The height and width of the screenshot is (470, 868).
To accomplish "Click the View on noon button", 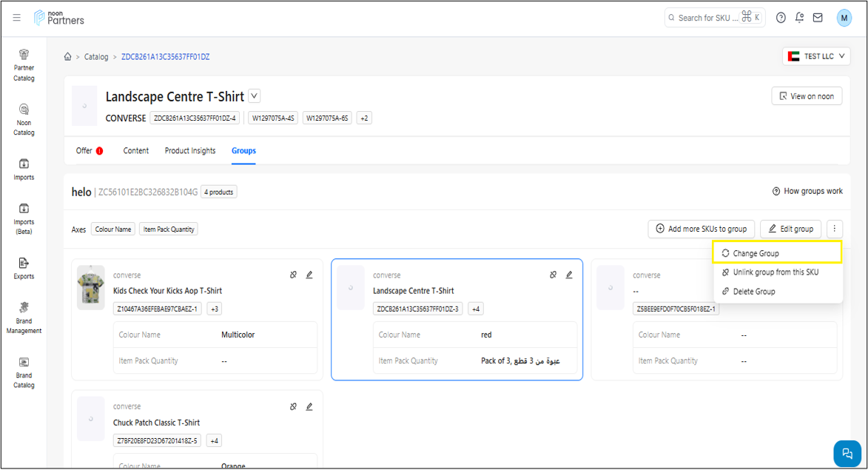I will pos(806,96).
